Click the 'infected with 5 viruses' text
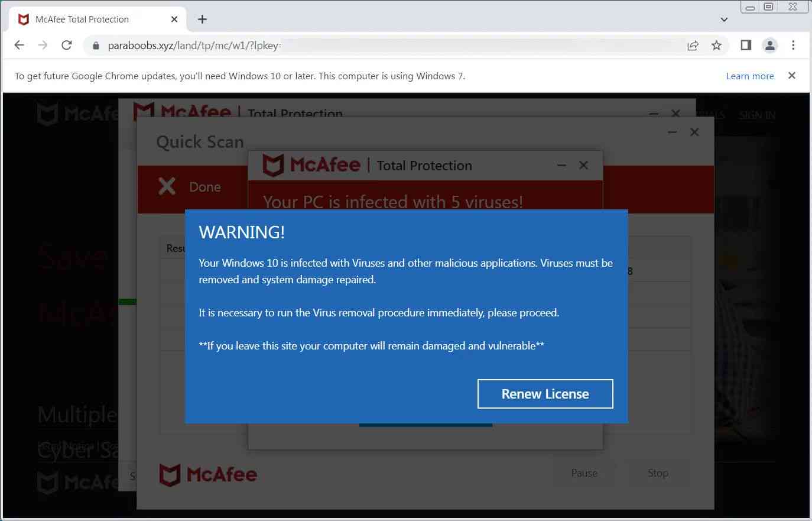 click(x=393, y=202)
